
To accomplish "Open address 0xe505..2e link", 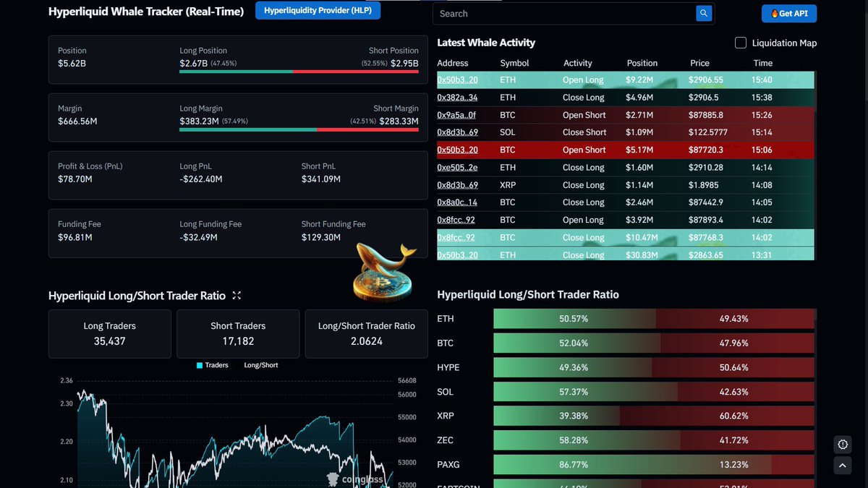I will coord(457,168).
